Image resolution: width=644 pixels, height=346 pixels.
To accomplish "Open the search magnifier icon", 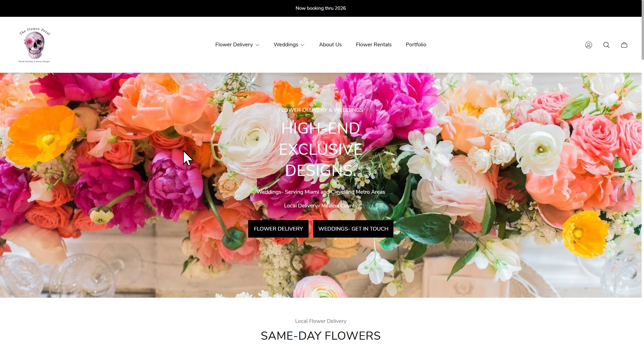I will tap(606, 45).
